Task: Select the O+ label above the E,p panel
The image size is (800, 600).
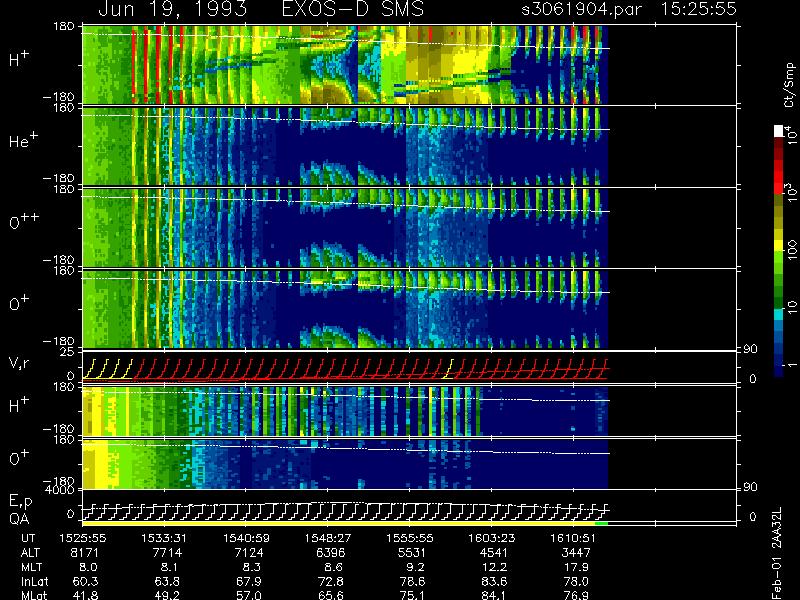Action: coord(19,458)
